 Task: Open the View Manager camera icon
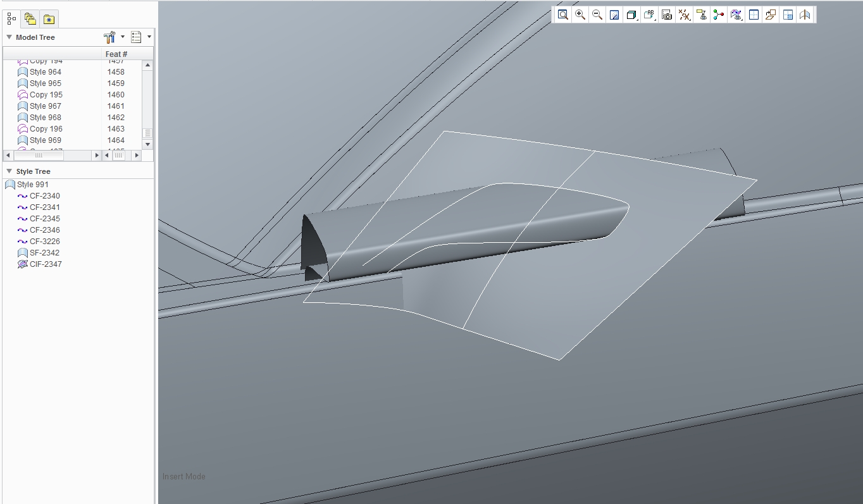[667, 15]
